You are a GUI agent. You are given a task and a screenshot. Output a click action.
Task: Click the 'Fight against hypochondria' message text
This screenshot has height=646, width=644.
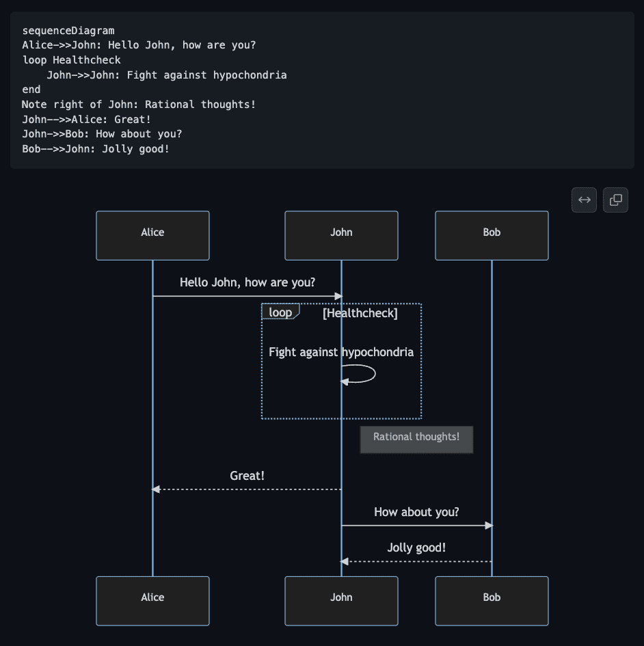click(x=341, y=352)
